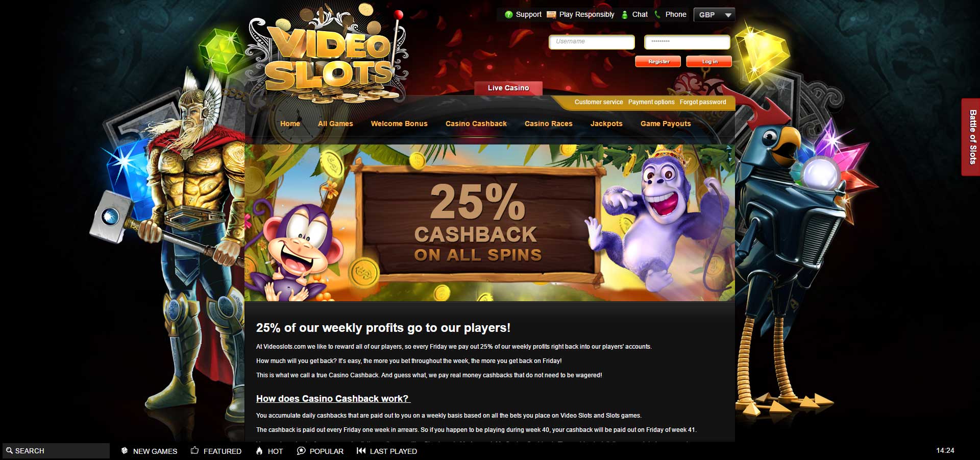The image size is (980, 460).
Task: Click the red Register button
Action: (658, 61)
